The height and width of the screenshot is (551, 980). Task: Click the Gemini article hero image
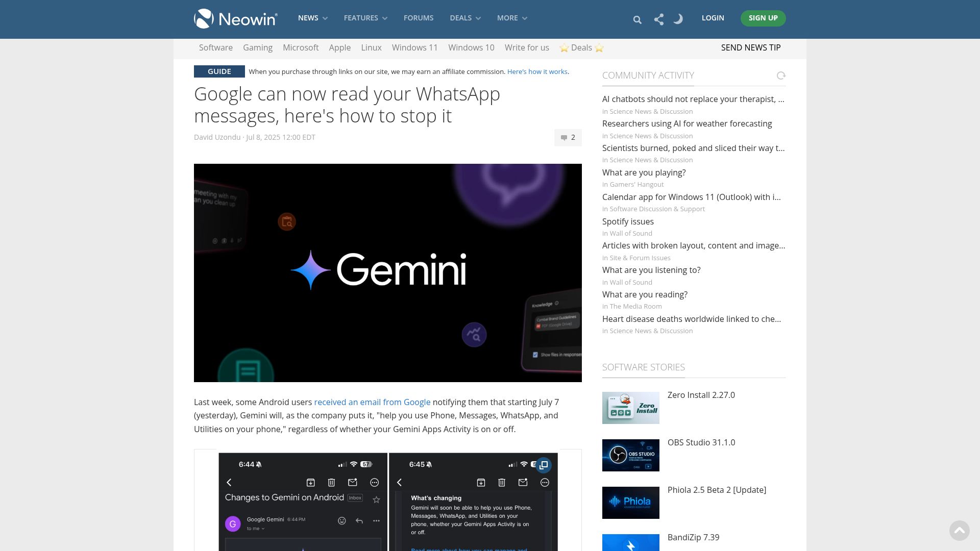point(388,273)
